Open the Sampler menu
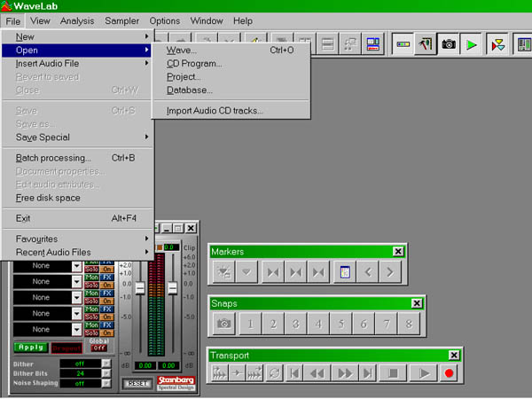Viewport: 532px width, 399px height. (121, 21)
